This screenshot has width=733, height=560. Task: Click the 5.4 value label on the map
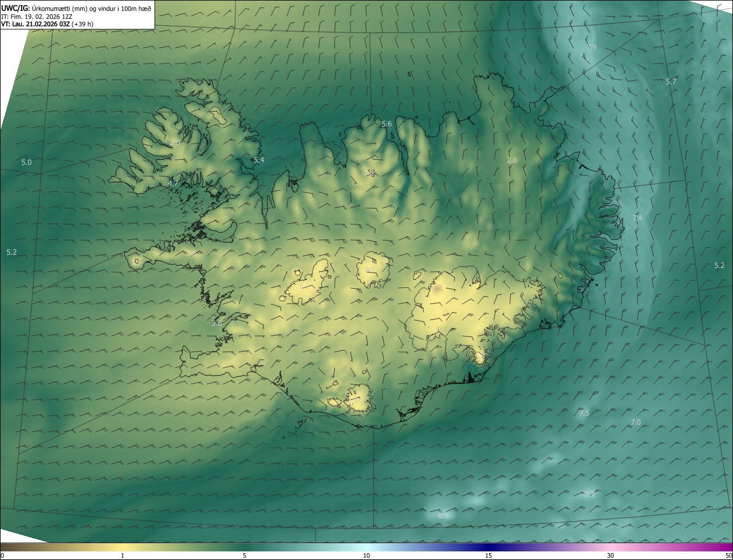(x=259, y=160)
